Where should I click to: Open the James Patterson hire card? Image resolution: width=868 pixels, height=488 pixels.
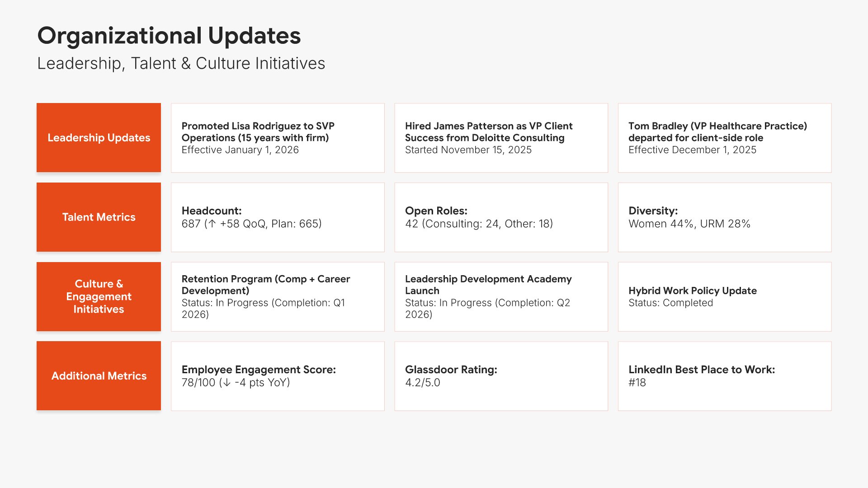point(501,138)
